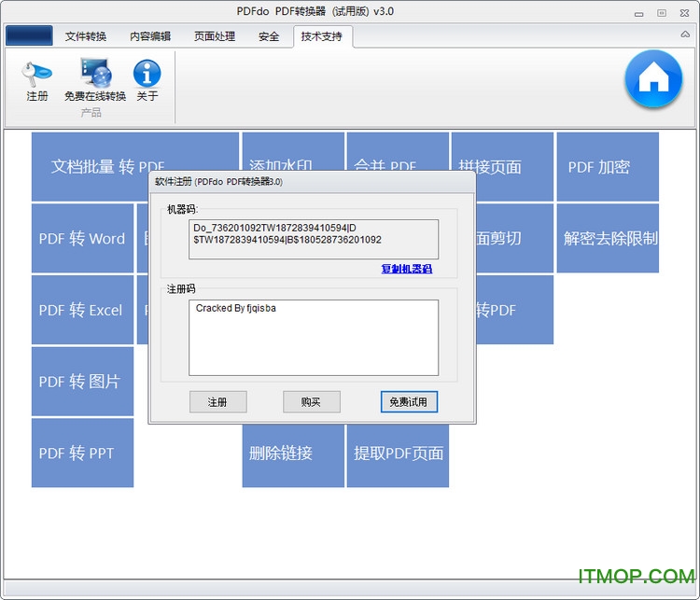Minimize the PDFdo window
The image size is (700, 600).
click(x=638, y=13)
